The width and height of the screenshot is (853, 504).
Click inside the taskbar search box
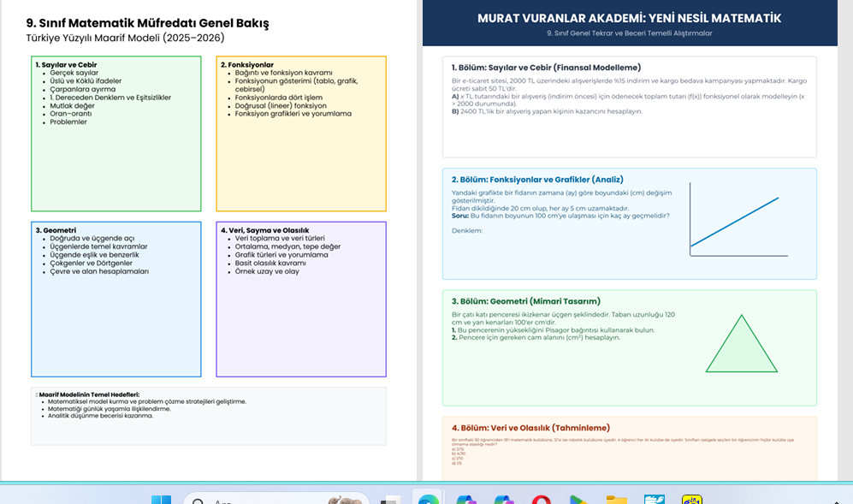pos(257,500)
